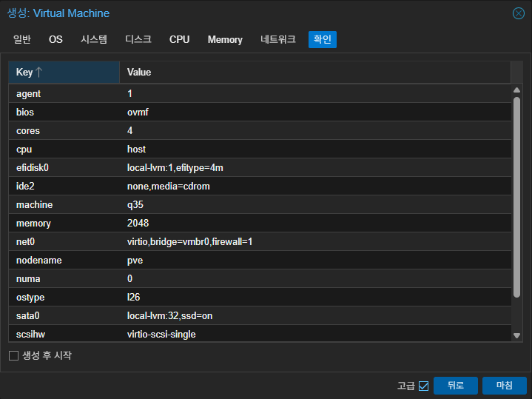Click the scroll down arrow icon

(x=516, y=335)
